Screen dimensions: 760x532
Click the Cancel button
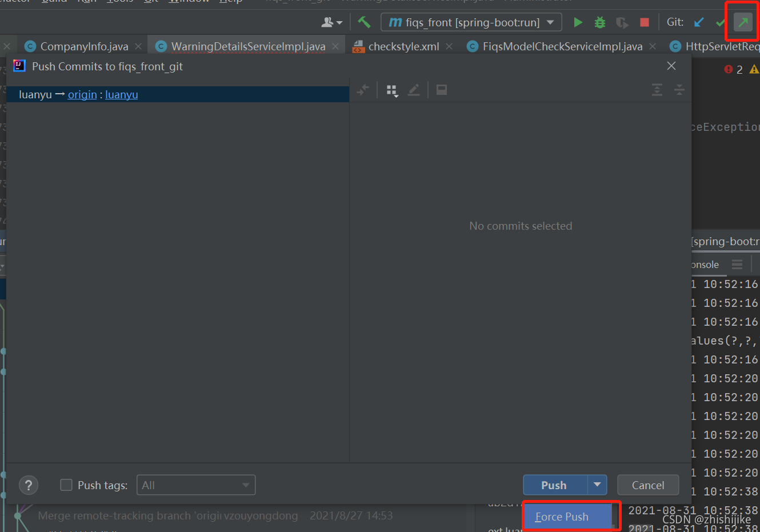click(x=648, y=485)
